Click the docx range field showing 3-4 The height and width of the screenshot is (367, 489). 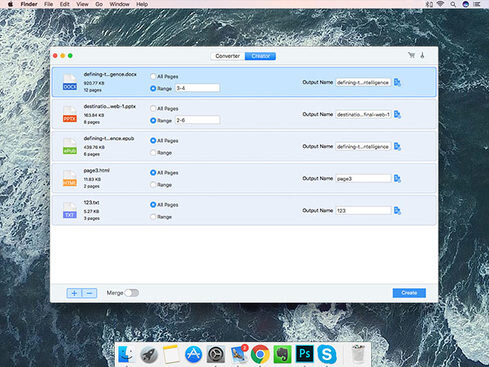(x=197, y=88)
